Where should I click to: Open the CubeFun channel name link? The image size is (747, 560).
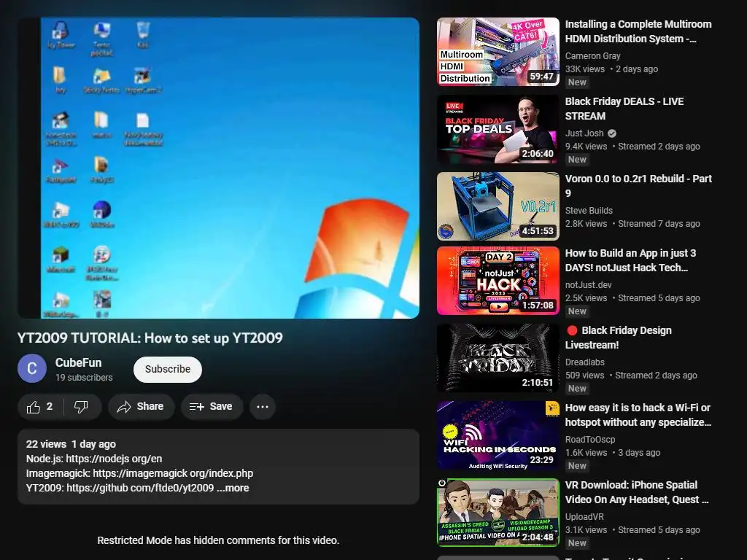pos(78,363)
